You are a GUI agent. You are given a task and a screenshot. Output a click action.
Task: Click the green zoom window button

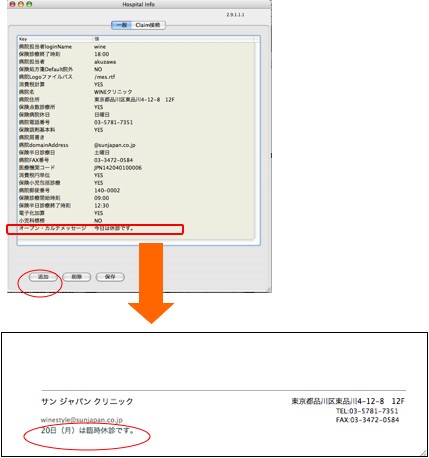[x=29, y=4]
